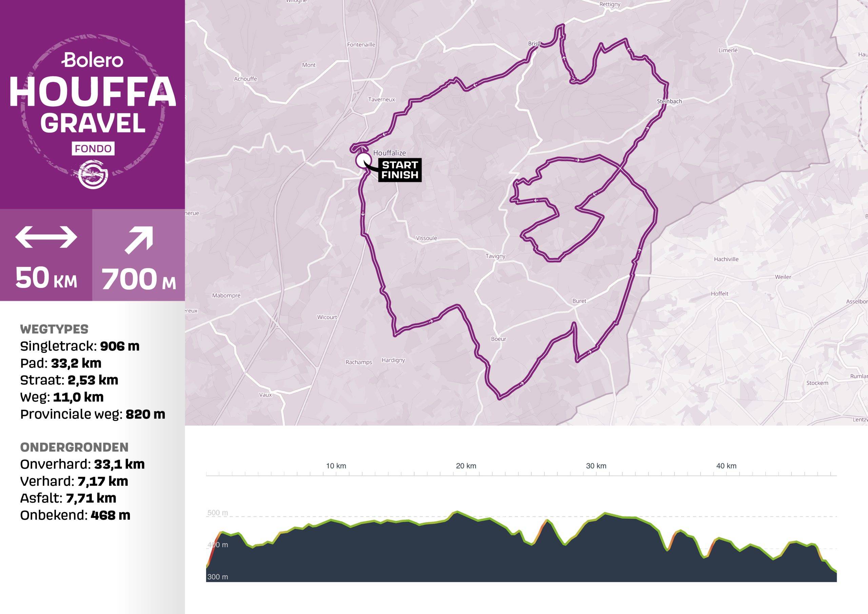
Task: Click the Brisy village label
Action: click(x=534, y=44)
